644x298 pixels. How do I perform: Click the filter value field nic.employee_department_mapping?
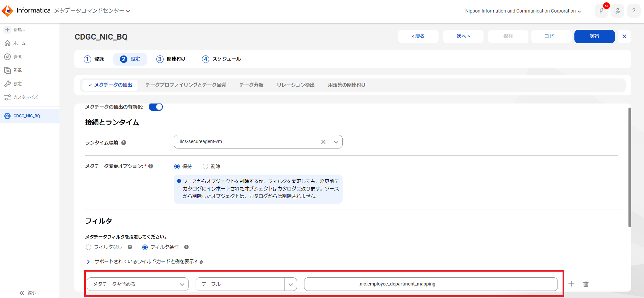[x=431, y=284]
